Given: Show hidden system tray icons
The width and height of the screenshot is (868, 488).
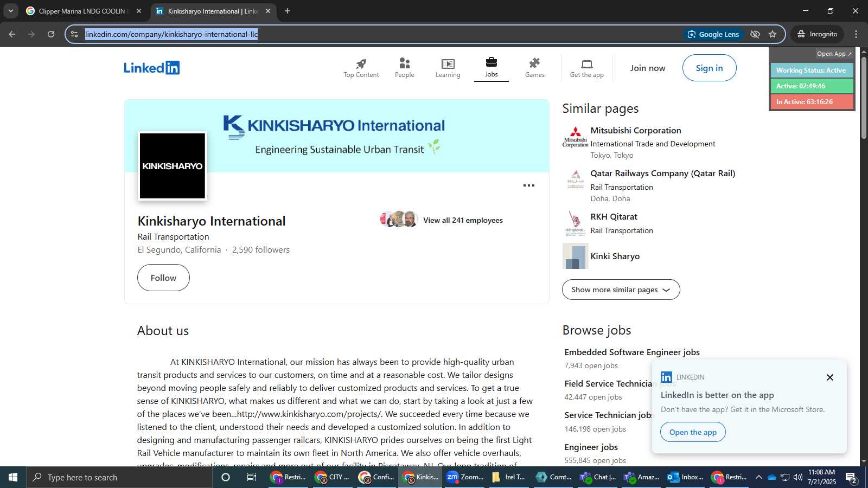Looking at the screenshot, I should [x=759, y=477].
